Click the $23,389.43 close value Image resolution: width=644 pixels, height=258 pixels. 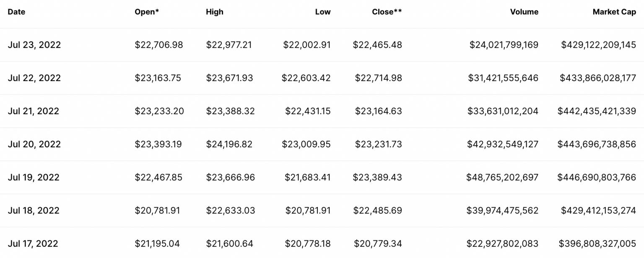coord(377,177)
